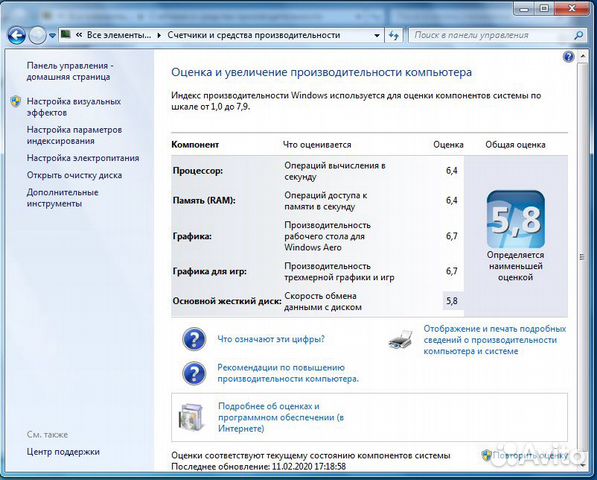This screenshot has width=597, height=480.
Task: Maximize the window
Action: point(545,9)
